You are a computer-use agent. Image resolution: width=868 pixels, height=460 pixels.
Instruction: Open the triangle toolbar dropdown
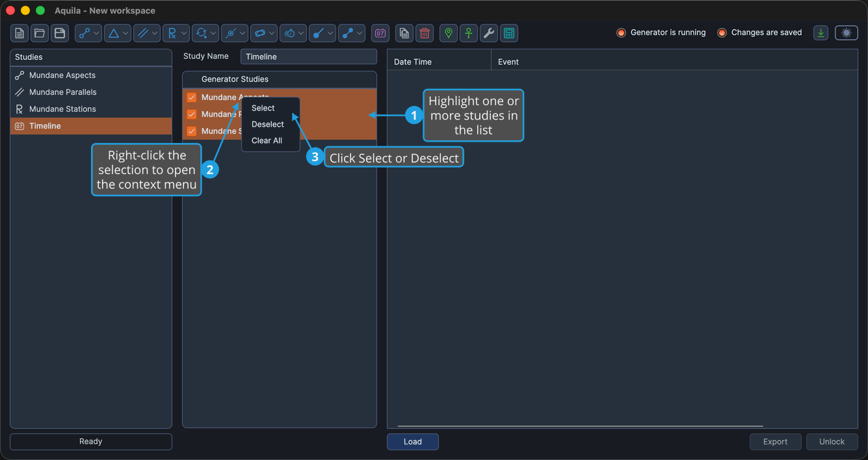tap(118, 33)
